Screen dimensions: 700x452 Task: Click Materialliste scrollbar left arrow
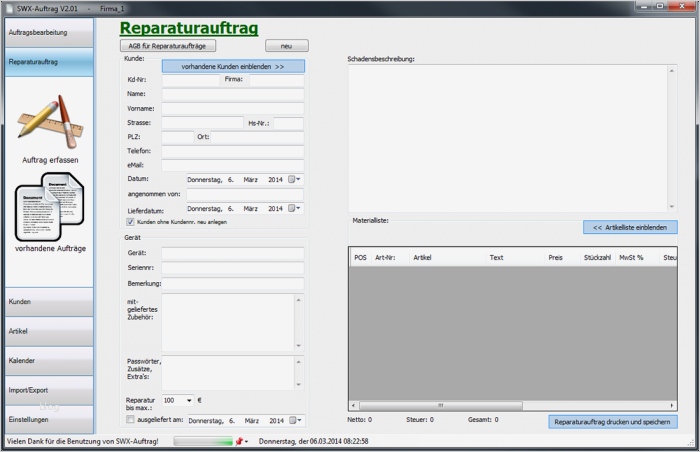tap(354, 406)
